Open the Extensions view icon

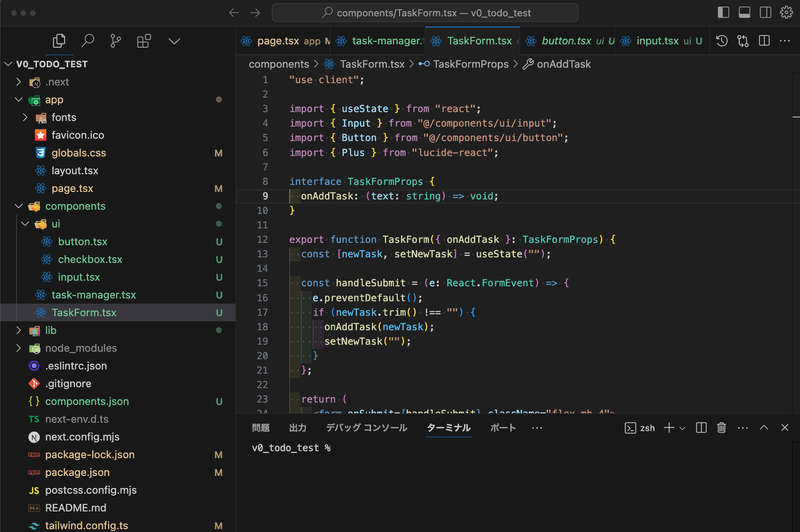144,41
